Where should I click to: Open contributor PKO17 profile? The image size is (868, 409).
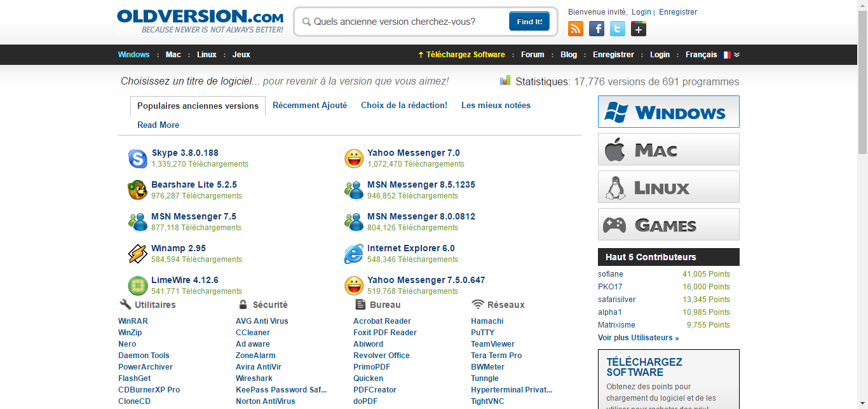tap(610, 287)
